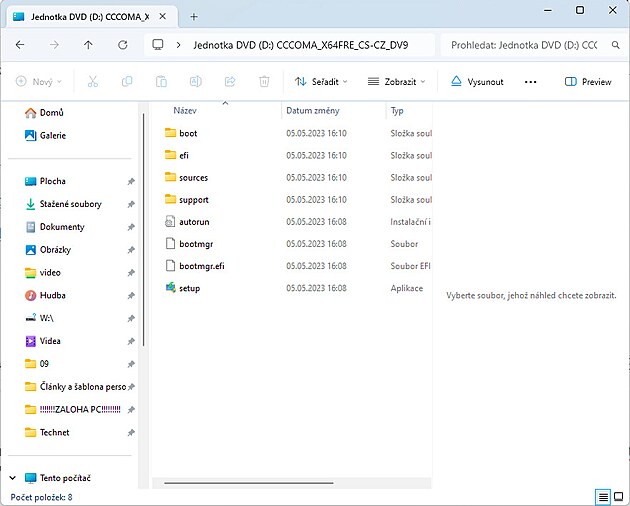Switch to large thumbnails view in status bar
Image resolution: width=630 pixels, height=506 pixels.
[619, 497]
